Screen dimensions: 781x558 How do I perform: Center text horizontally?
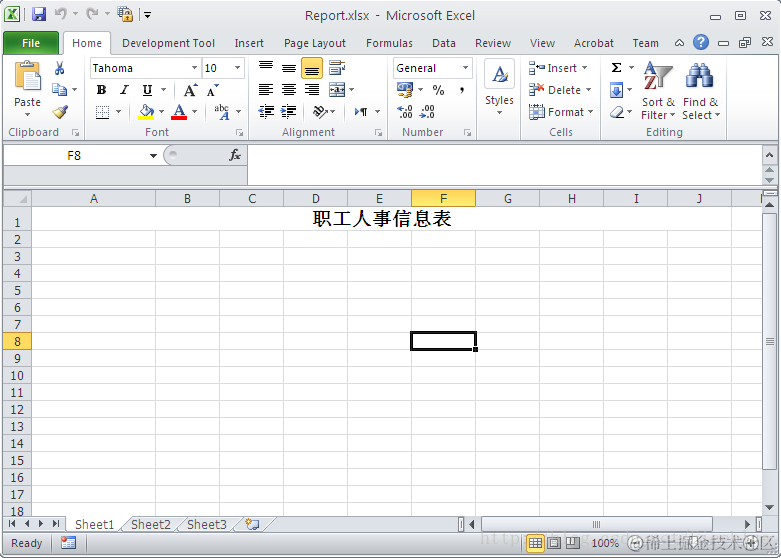click(289, 90)
